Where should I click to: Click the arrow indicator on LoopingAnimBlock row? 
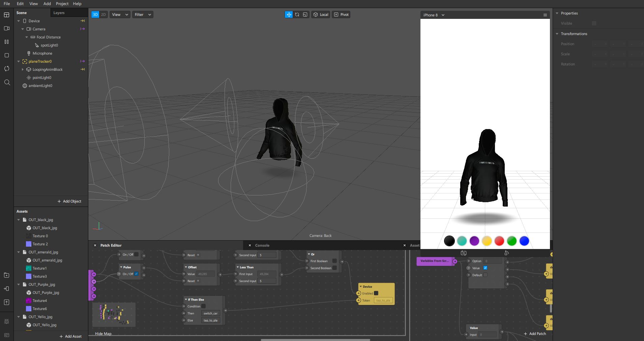[83, 69]
